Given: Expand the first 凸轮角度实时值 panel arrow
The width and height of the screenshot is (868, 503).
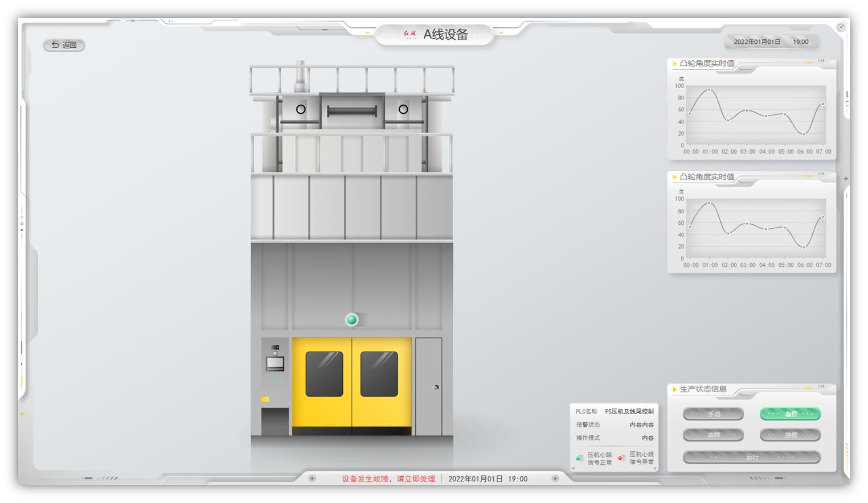Looking at the screenshot, I should (821, 61).
